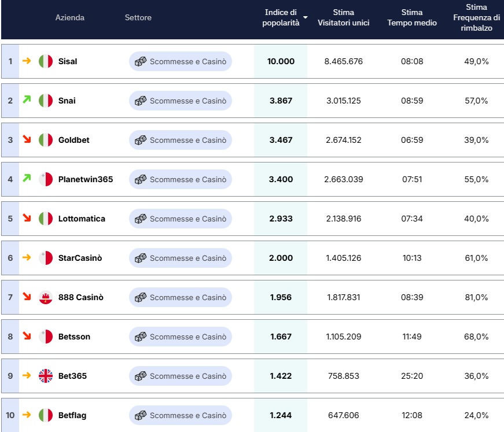Open the Sisal company link

(68, 61)
